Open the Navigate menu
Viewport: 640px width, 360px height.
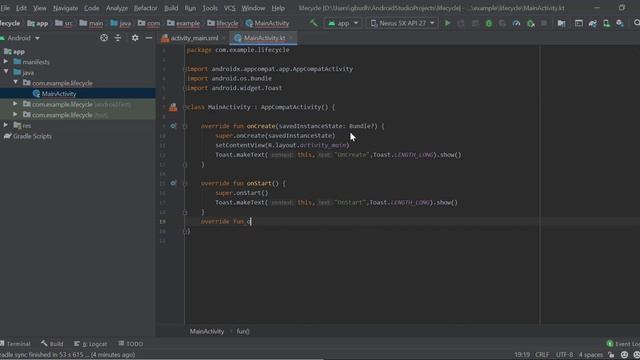click(65, 8)
